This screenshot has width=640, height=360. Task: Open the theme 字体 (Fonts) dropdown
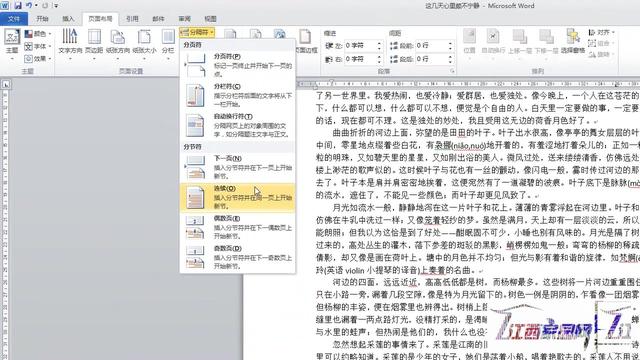(38, 46)
